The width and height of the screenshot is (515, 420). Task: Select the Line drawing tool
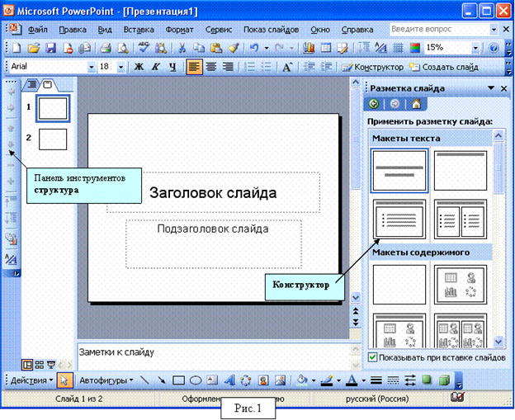point(145,380)
